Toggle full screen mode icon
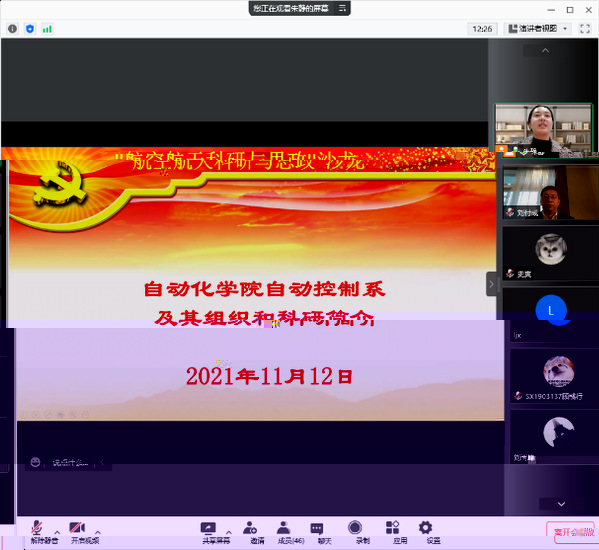599x550 pixels. 585,29
